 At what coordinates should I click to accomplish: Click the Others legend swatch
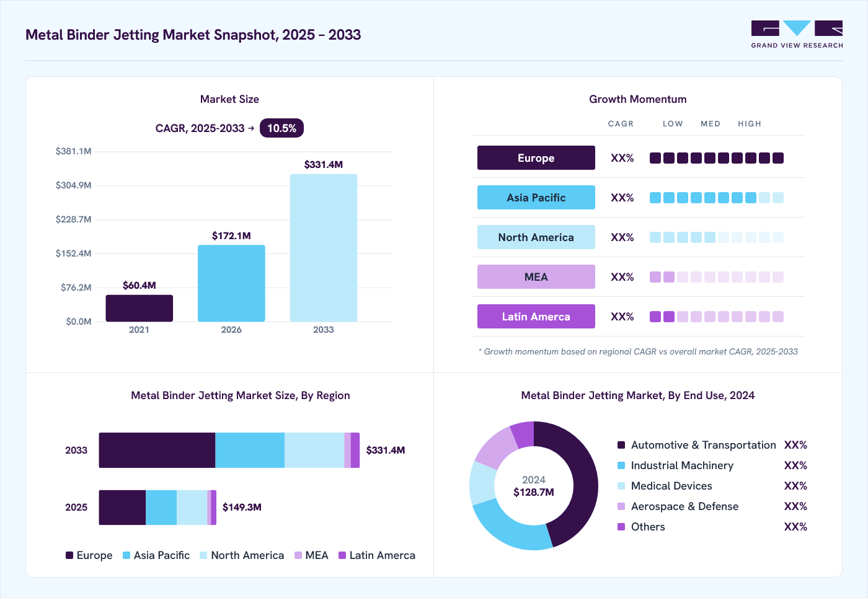tap(621, 527)
